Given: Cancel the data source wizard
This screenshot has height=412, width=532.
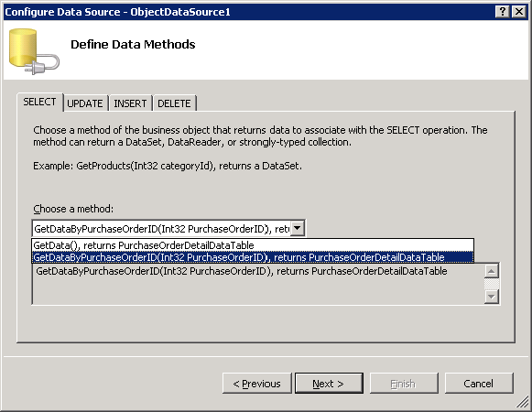Looking at the screenshot, I should pyautogui.click(x=478, y=384).
